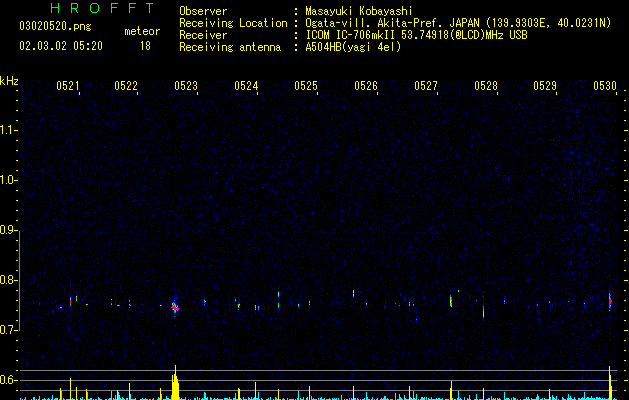
Task: Click the red meteor echo at 0530
Action: click(610, 302)
